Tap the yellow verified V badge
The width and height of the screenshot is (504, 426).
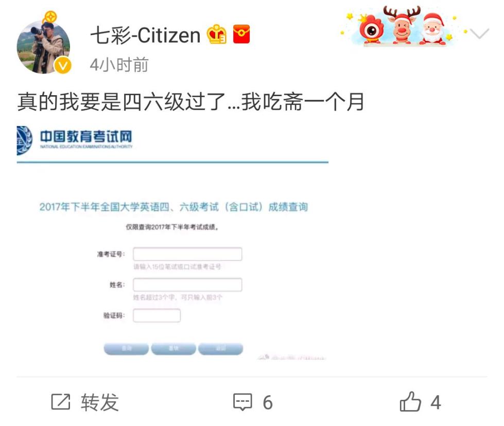click(x=63, y=65)
